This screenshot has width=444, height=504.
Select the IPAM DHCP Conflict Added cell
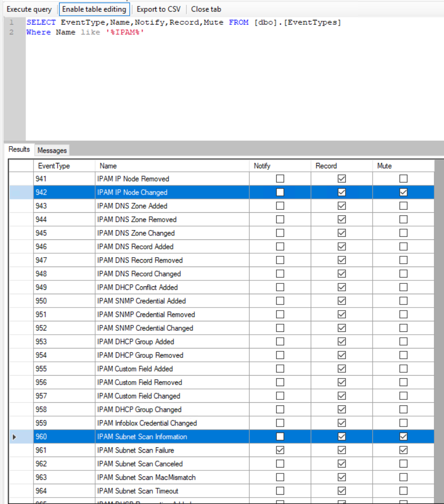pos(172,287)
